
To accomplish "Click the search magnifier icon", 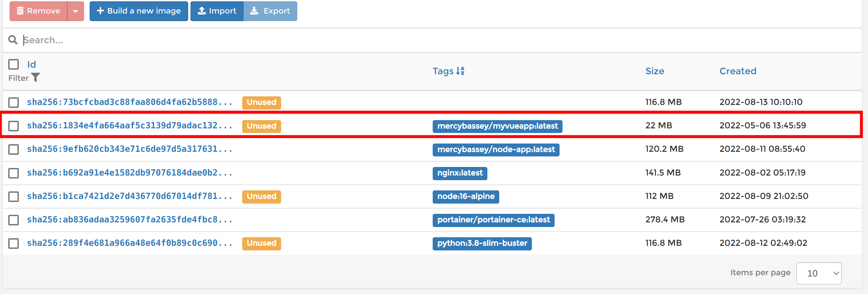I will [13, 40].
